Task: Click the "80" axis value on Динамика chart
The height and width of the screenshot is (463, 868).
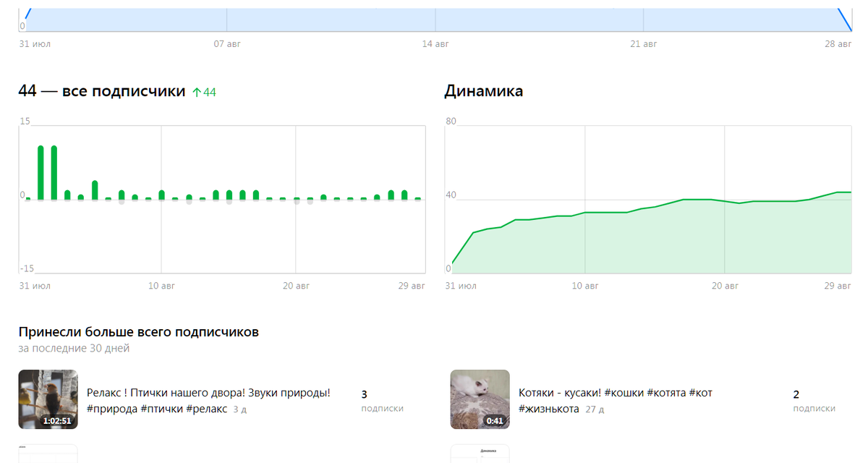Action: (451, 121)
